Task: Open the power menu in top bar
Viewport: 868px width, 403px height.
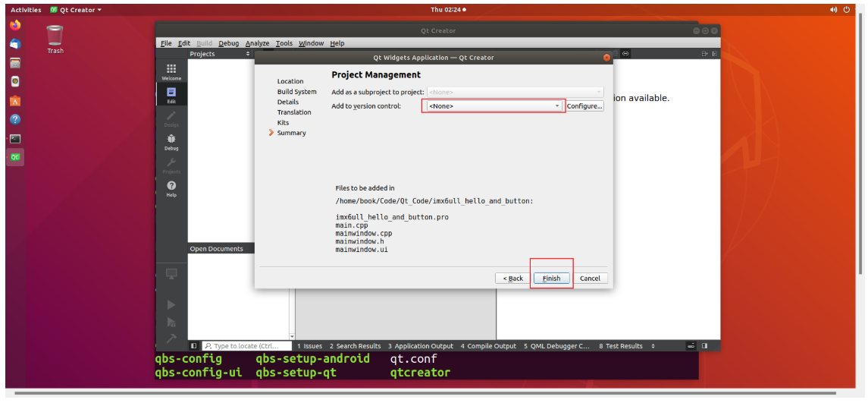Action: click(847, 10)
